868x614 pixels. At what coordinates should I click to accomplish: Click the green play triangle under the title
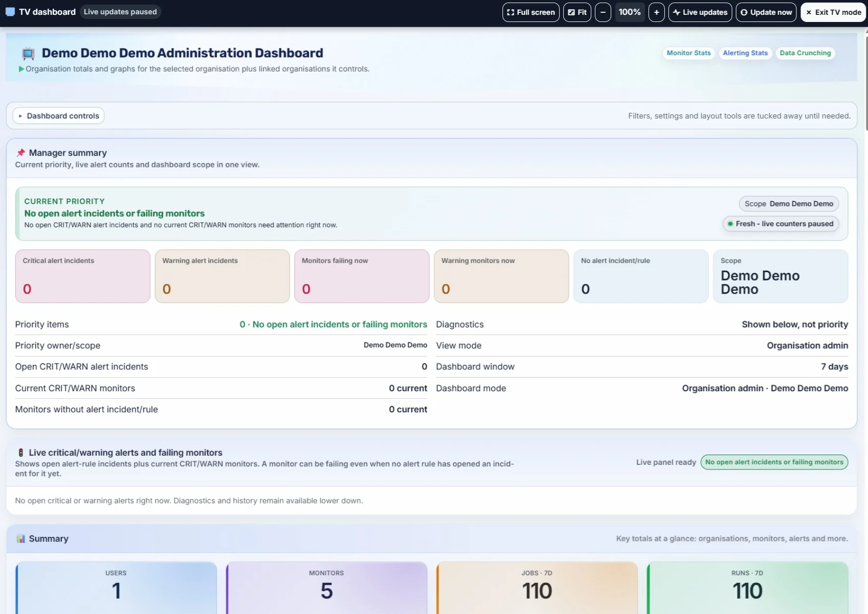(x=21, y=69)
